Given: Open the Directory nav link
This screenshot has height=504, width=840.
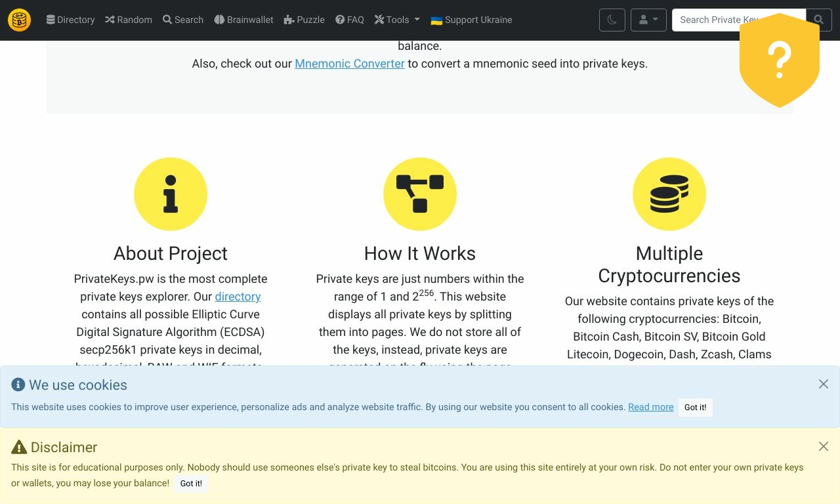Looking at the screenshot, I should 70,20.
